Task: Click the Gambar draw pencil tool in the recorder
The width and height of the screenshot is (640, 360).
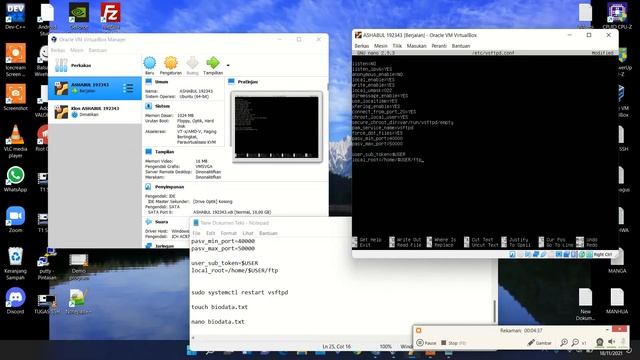Action: [539, 343]
